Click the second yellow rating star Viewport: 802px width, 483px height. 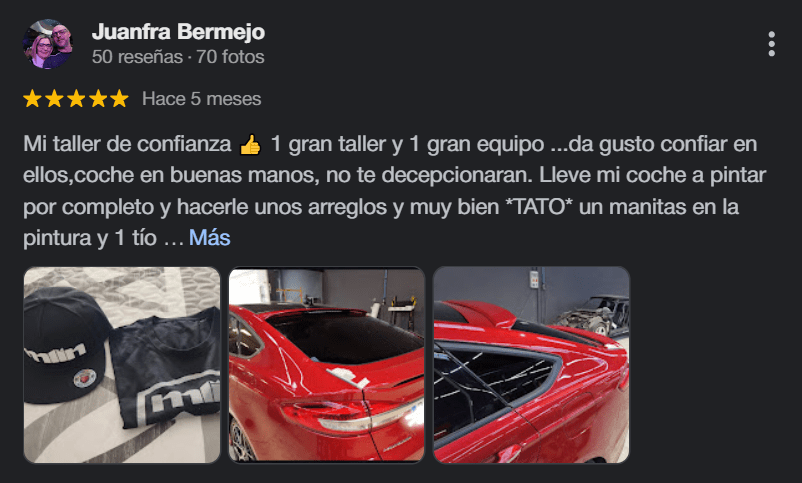[54, 98]
